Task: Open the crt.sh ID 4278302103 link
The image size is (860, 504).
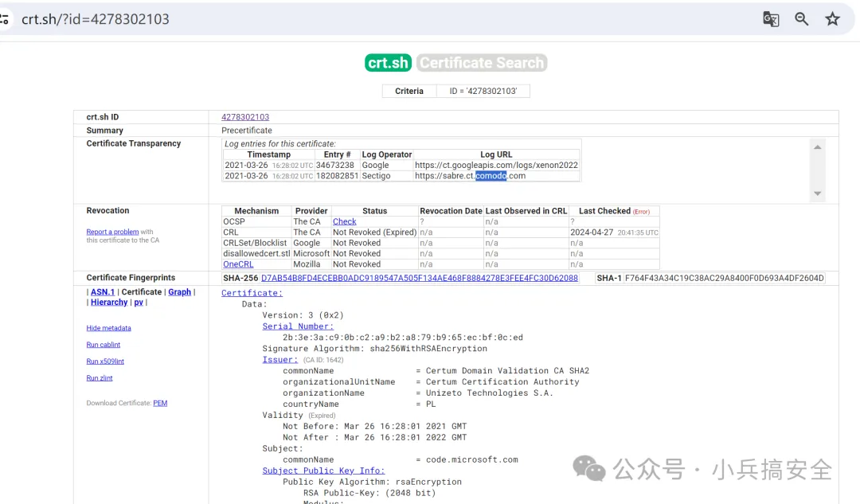Action: point(245,117)
